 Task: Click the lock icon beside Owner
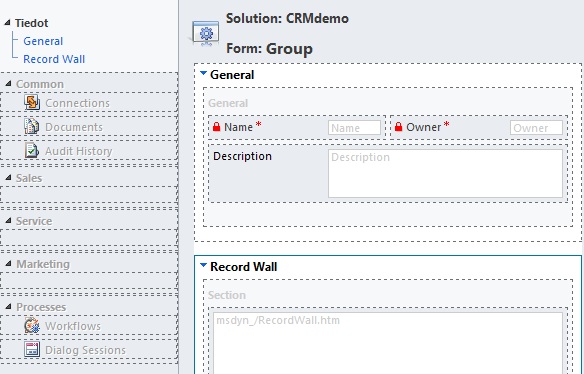[x=399, y=127]
